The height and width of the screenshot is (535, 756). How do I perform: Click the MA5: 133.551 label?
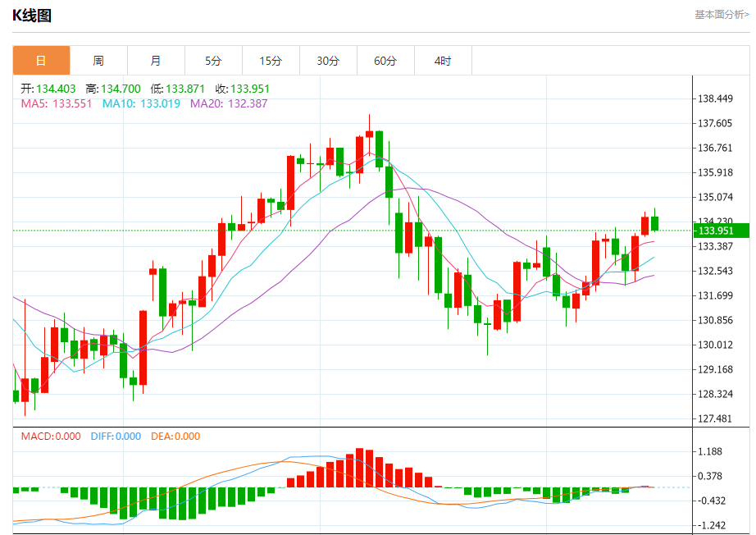click(57, 103)
